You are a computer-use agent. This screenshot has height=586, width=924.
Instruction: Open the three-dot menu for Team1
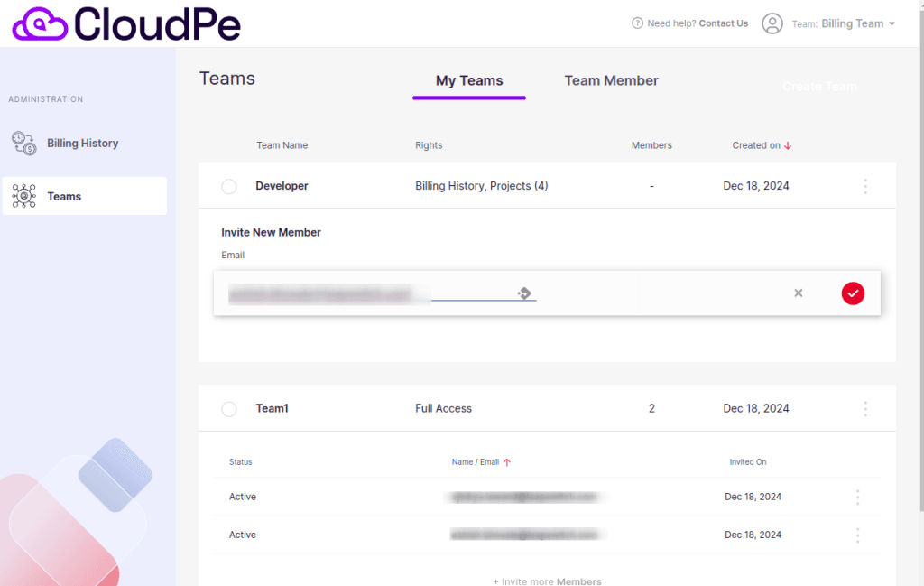(865, 408)
